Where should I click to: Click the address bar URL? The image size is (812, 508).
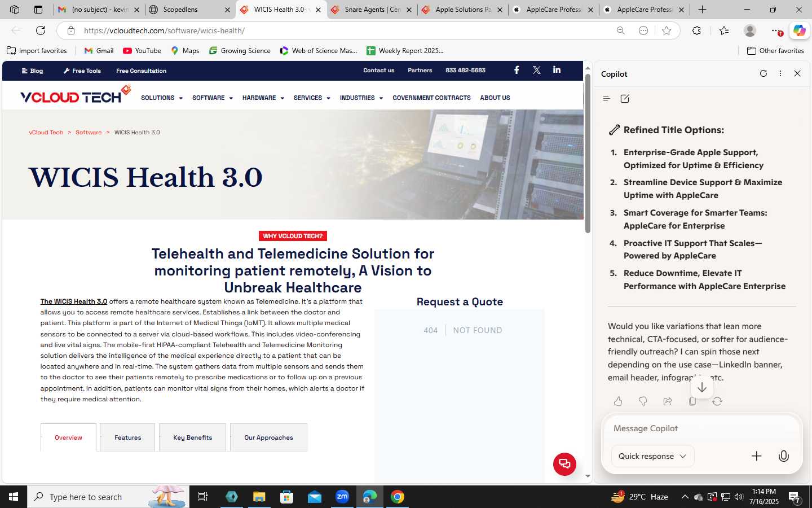(164, 30)
